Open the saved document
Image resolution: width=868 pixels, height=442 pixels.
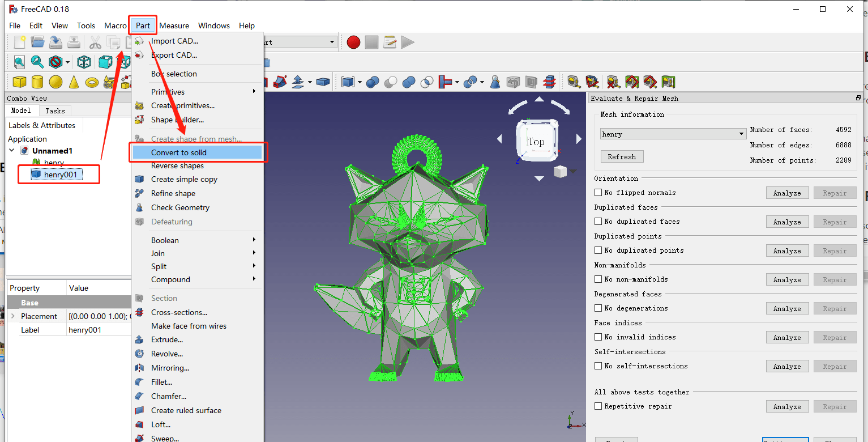coord(37,42)
